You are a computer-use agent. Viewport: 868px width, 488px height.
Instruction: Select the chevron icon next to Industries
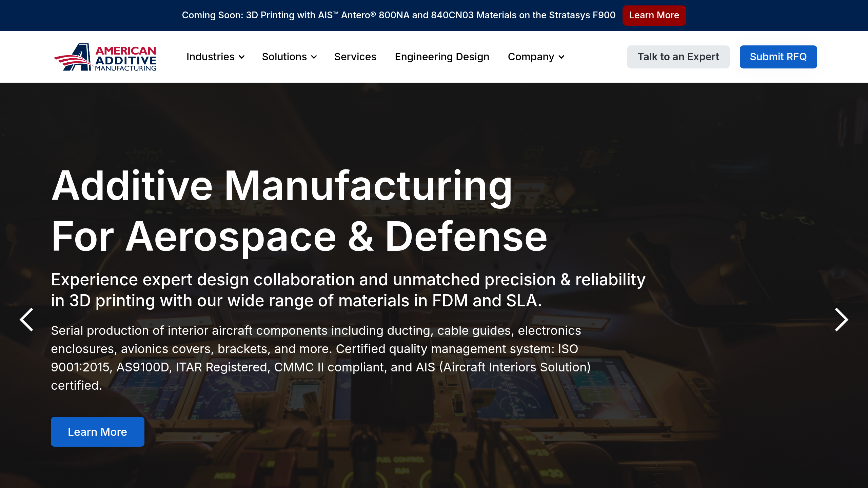click(242, 57)
